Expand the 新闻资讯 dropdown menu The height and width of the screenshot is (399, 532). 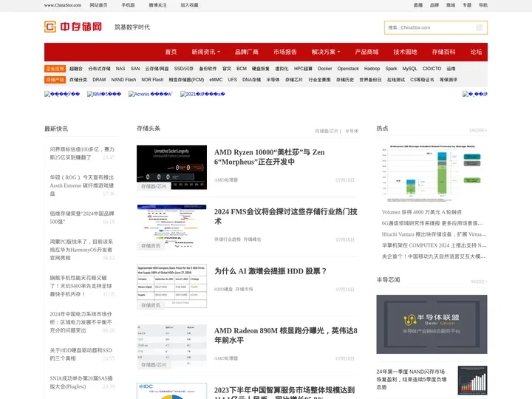(205, 52)
